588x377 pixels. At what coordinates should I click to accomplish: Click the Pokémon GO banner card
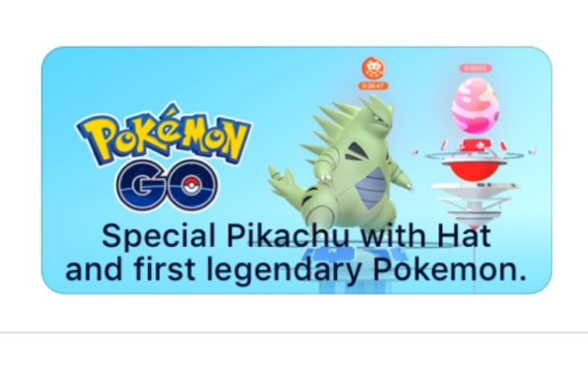click(297, 170)
